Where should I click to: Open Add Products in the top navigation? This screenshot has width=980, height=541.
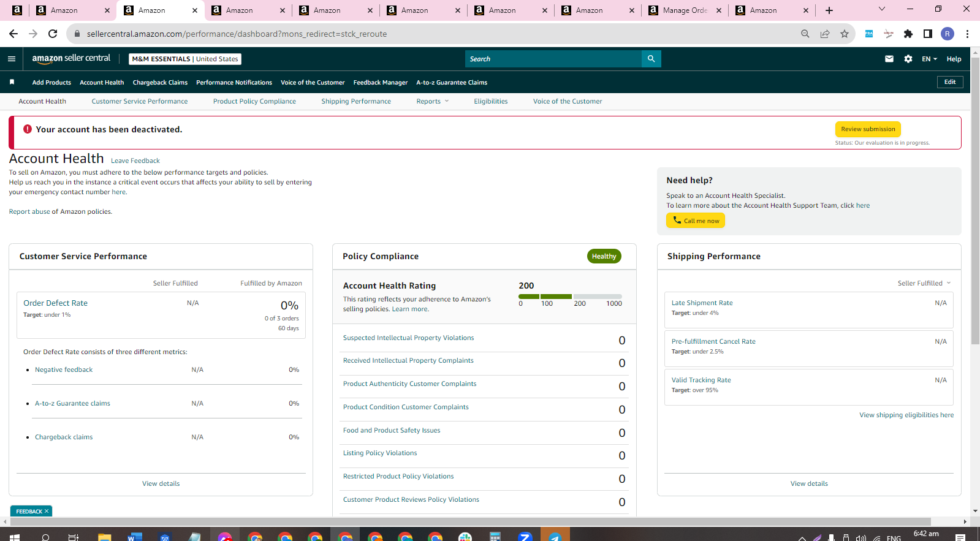51,82
